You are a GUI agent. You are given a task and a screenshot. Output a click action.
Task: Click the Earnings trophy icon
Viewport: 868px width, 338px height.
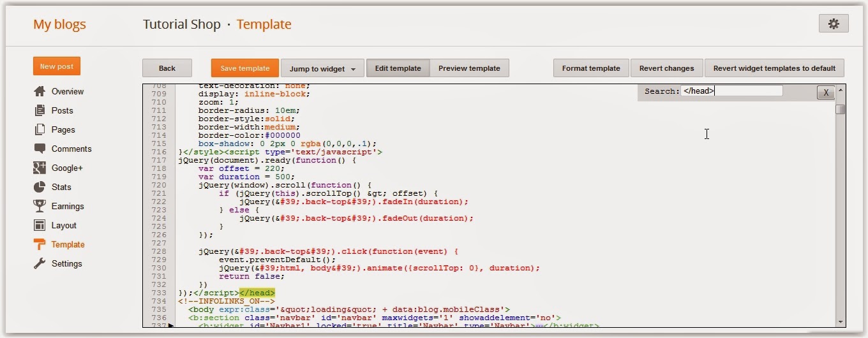(40, 206)
